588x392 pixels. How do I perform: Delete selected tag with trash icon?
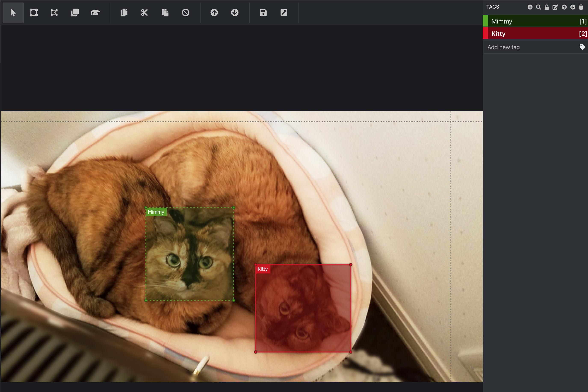[x=581, y=7]
